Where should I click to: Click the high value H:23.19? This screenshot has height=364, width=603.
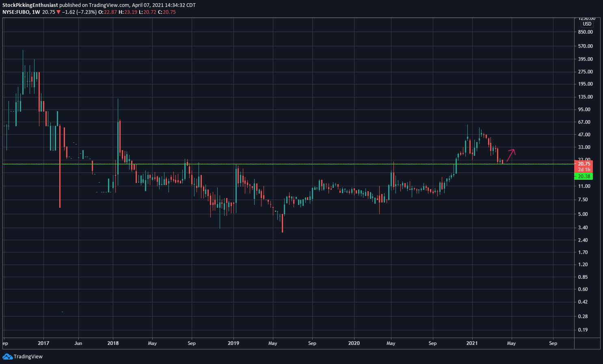127,12
